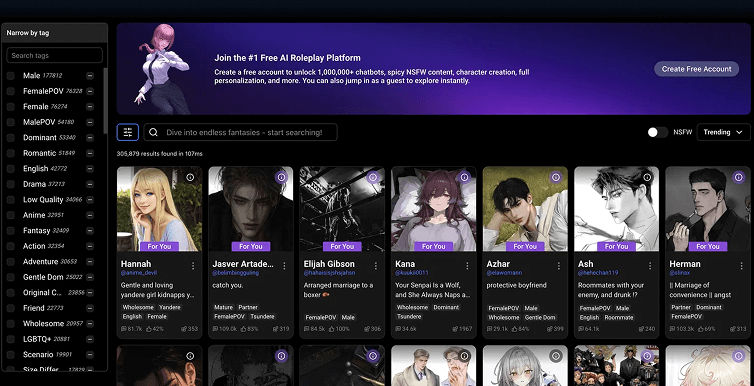Screen dimensions: 754x386
Task: Open creator link @elawomann
Action: coord(504,273)
